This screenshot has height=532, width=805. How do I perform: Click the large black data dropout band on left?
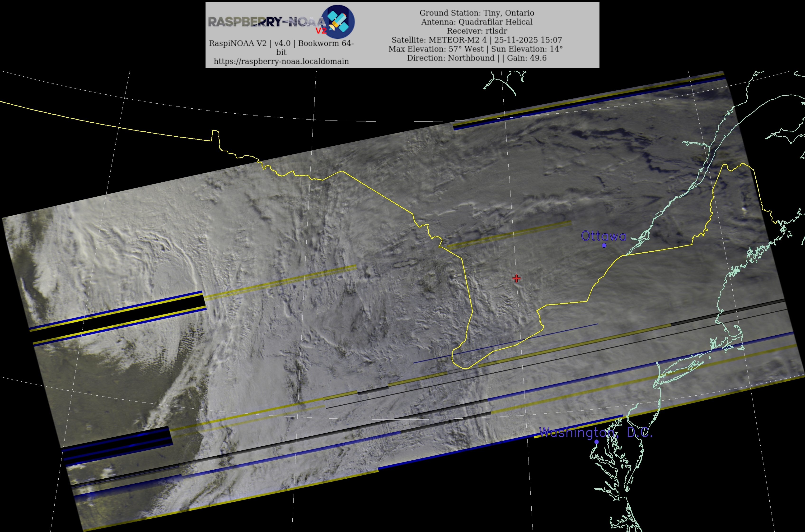click(x=119, y=319)
